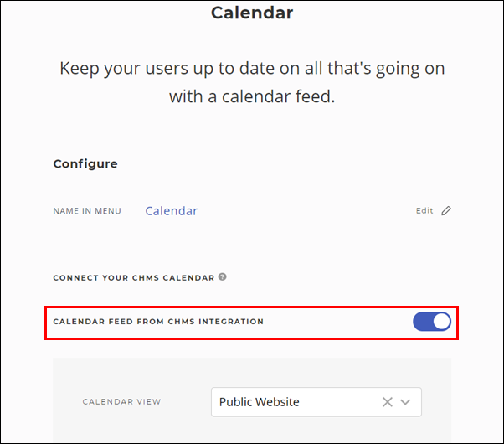Click the calendar feed description text
The width and height of the screenshot is (504, 444).
pyautogui.click(x=252, y=82)
